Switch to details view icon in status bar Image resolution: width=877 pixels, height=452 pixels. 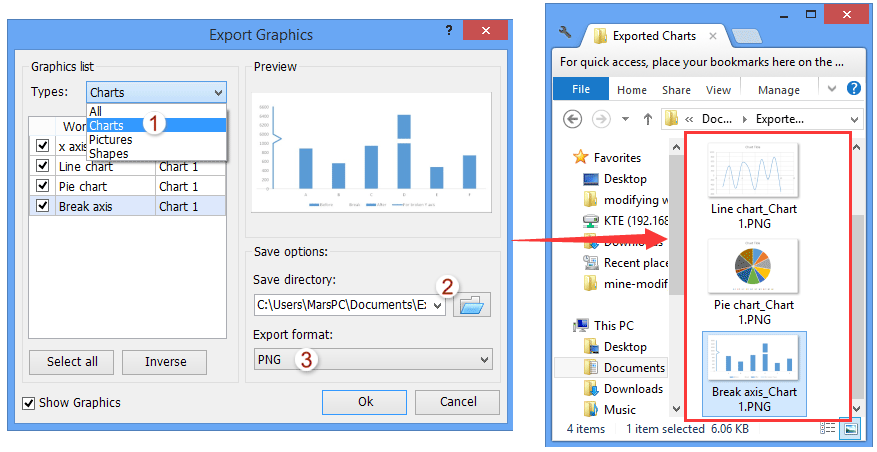[x=828, y=428]
